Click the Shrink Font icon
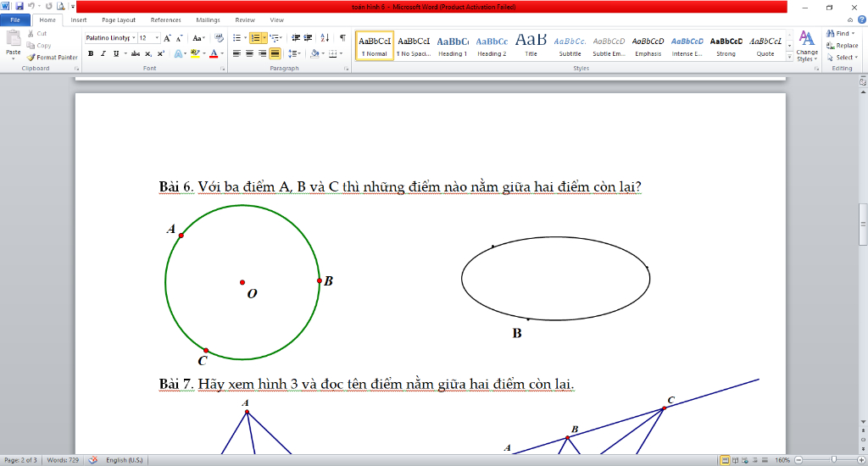The image size is (868, 466). tap(180, 37)
